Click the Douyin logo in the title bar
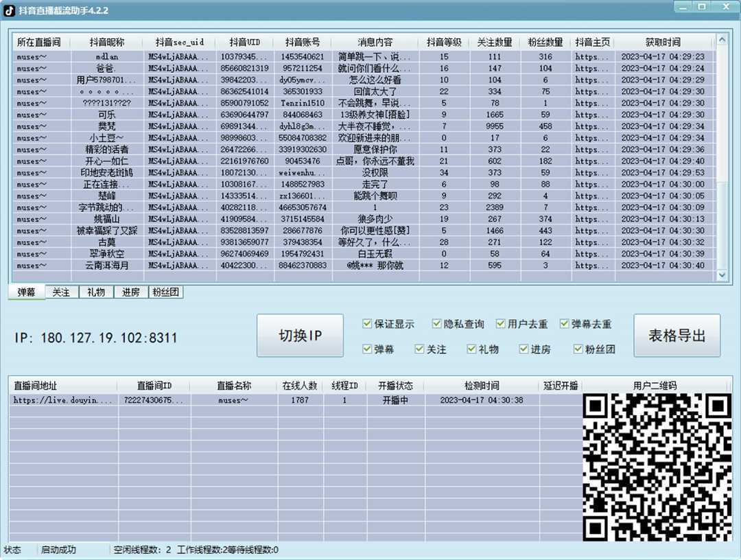The image size is (741, 560). (8, 10)
